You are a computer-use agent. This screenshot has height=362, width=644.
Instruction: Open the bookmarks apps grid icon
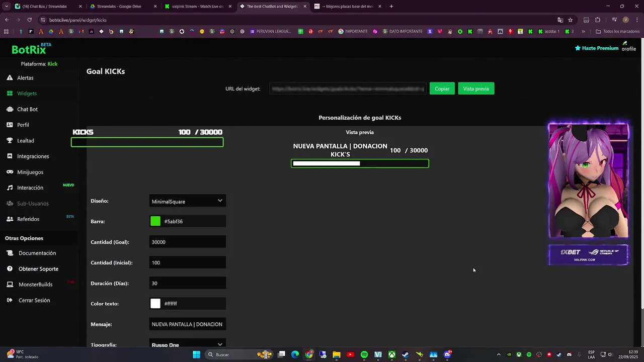point(6,32)
